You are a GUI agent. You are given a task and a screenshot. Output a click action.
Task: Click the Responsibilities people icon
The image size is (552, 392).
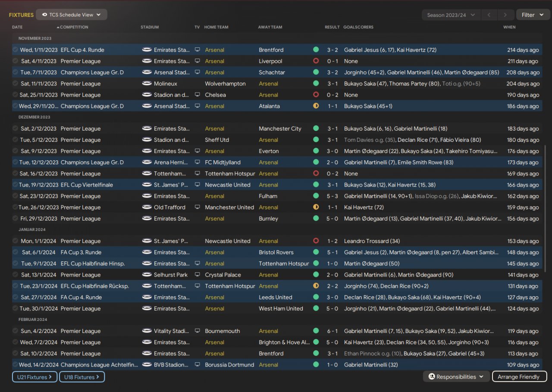pos(431,376)
